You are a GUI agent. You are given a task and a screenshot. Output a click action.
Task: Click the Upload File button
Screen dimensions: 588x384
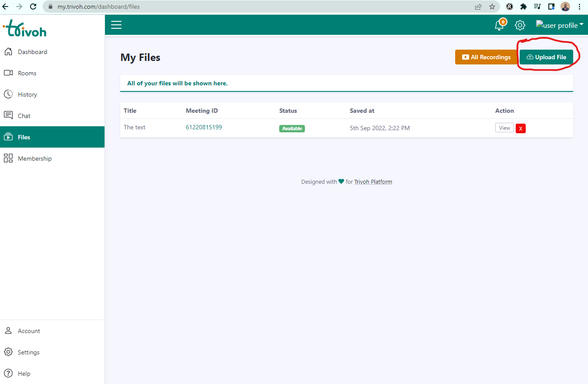pos(546,57)
